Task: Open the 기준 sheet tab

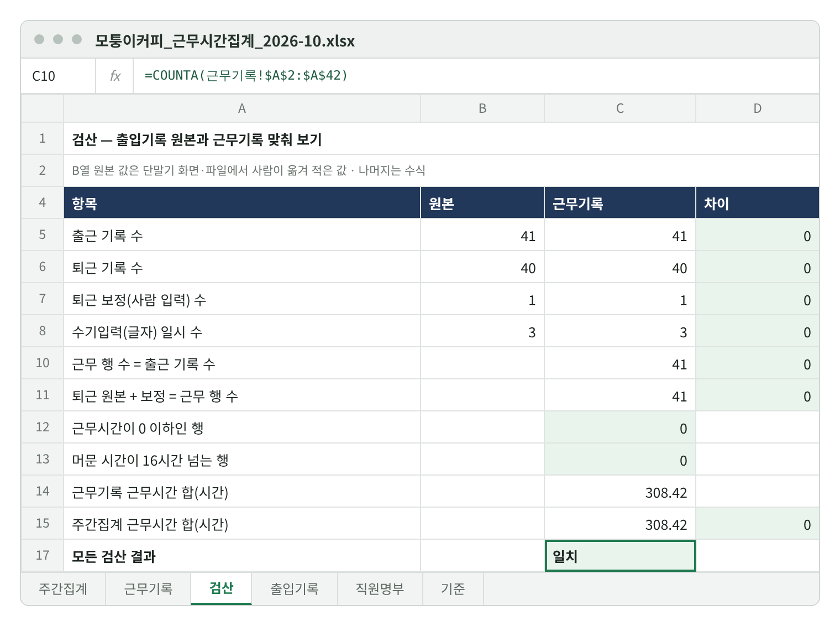Action: (453, 588)
